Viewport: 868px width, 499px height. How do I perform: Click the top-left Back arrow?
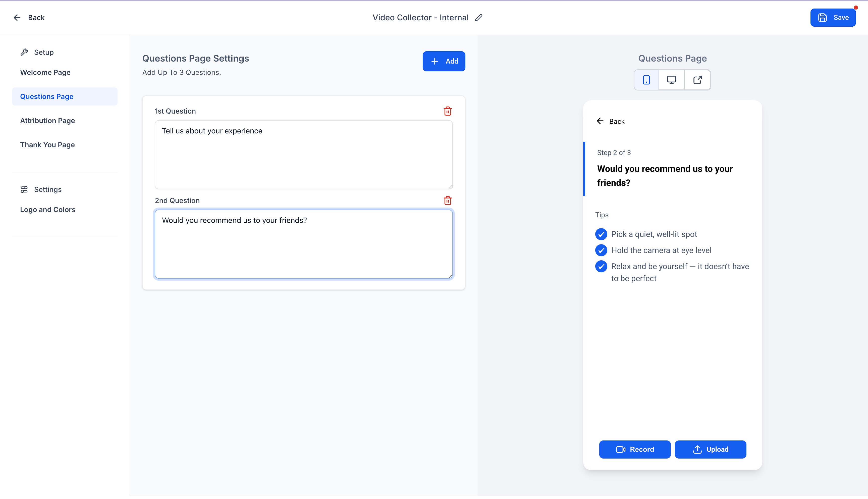(x=17, y=18)
